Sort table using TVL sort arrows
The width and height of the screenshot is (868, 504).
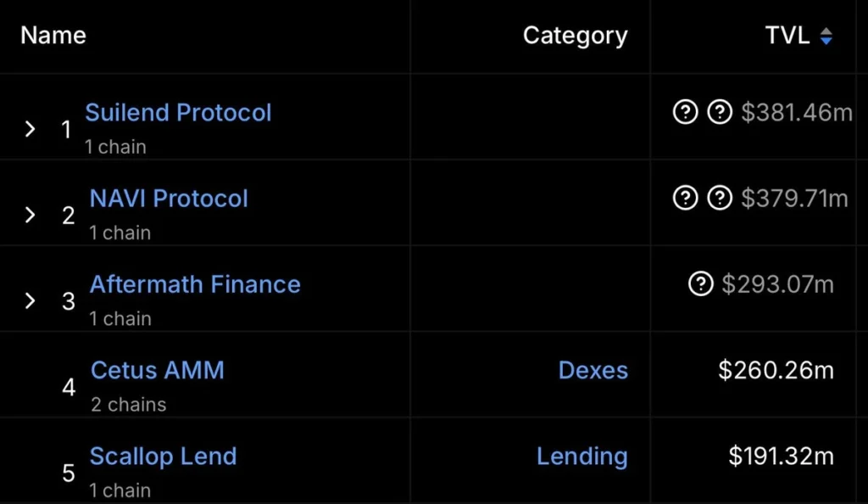826,36
